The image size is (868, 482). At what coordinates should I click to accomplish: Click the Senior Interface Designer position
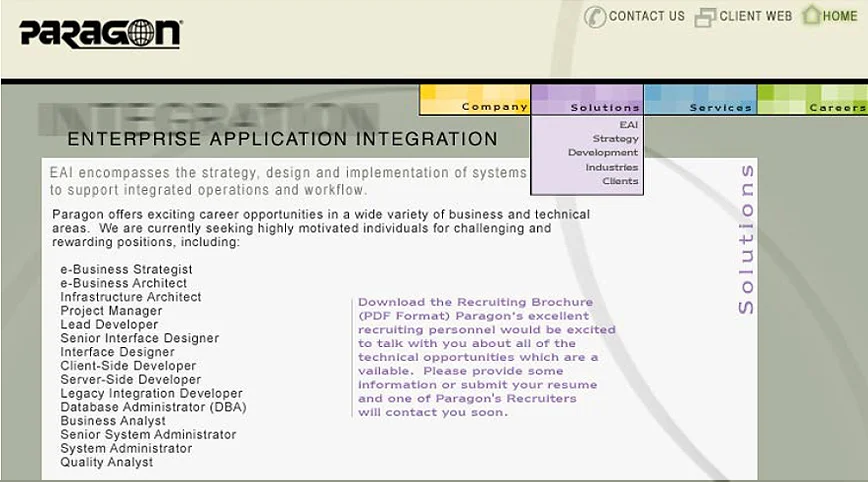click(140, 338)
